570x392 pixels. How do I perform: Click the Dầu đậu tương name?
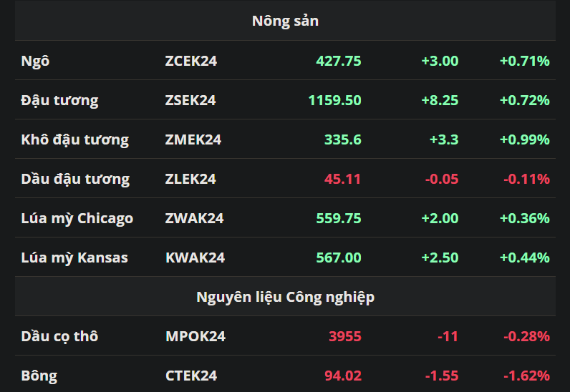[75, 179]
